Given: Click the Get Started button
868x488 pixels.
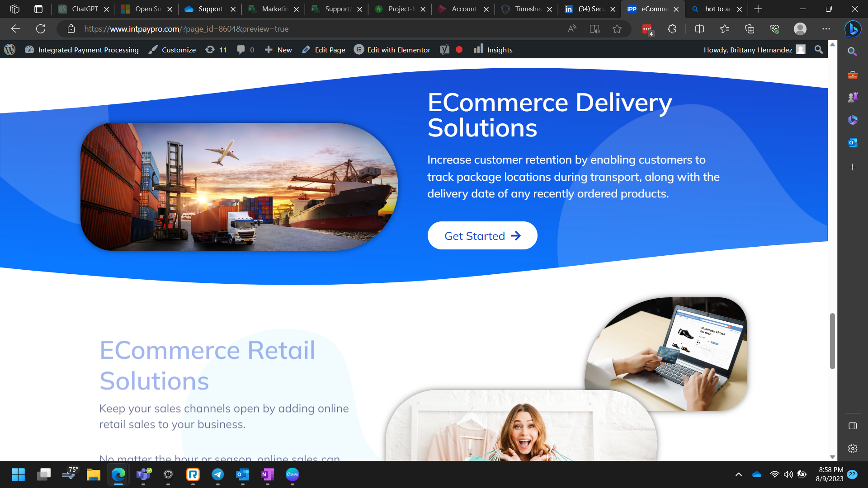Looking at the screenshot, I should tap(482, 235).
